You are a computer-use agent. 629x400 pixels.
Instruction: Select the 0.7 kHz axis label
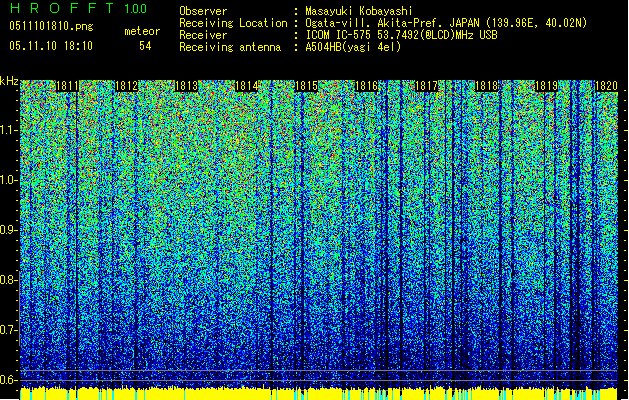(x=8, y=330)
